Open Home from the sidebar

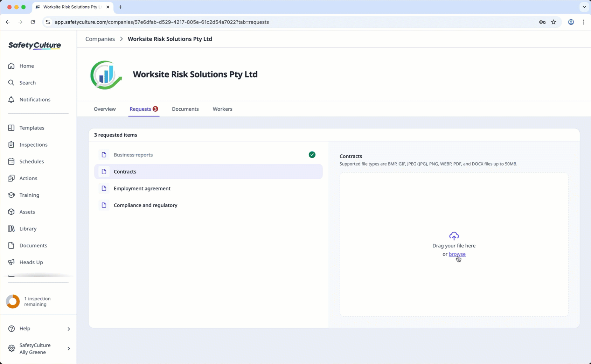pyautogui.click(x=27, y=66)
